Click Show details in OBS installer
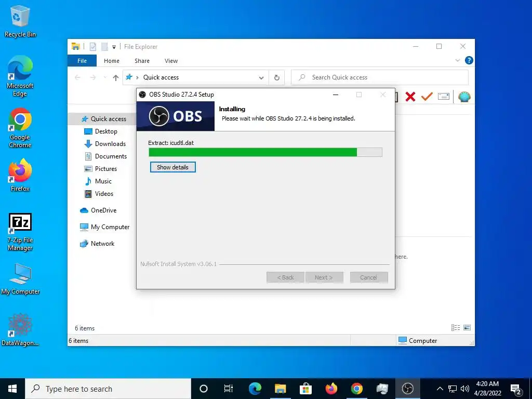Image resolution: width=532 pixels, height=399 pixels. click(x=172, y=167)
